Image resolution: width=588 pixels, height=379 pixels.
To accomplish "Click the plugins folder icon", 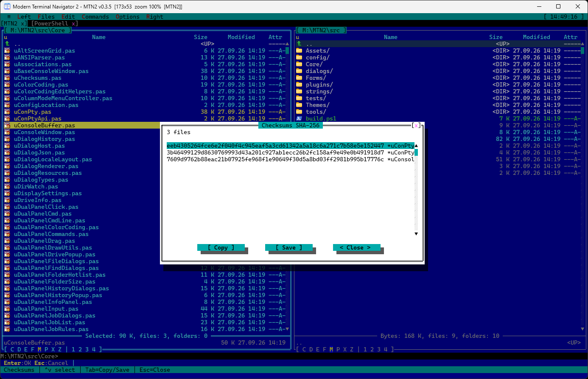I will click(x=299, y=84).
